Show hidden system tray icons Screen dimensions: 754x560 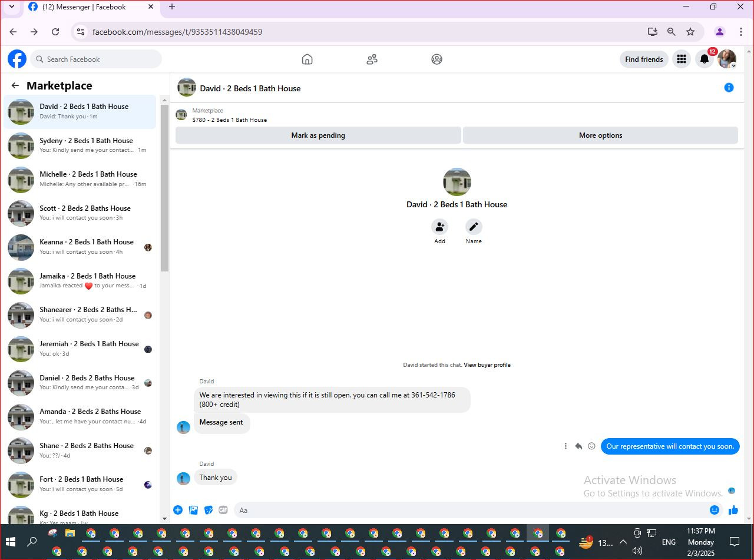pyautogui.click(x=623, y=542)
